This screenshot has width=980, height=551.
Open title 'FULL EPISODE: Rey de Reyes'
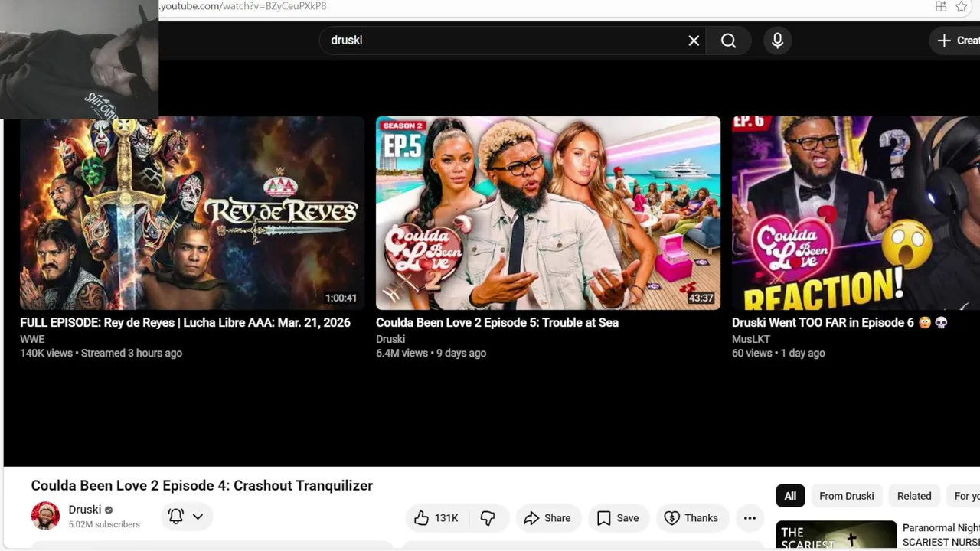pos(185,323)
